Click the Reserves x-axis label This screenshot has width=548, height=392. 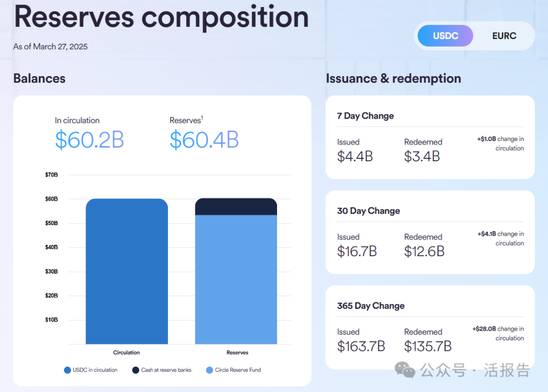[x=237, y=352]
